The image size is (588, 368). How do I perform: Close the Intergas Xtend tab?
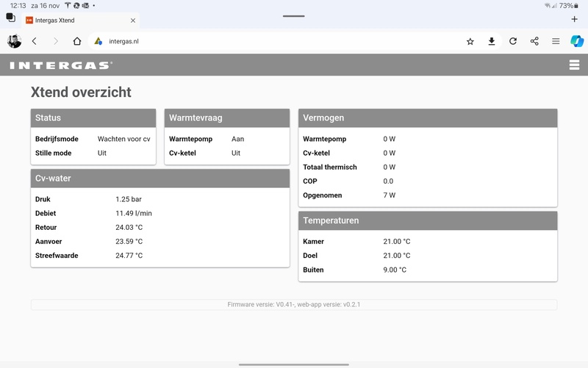[133, 21]
